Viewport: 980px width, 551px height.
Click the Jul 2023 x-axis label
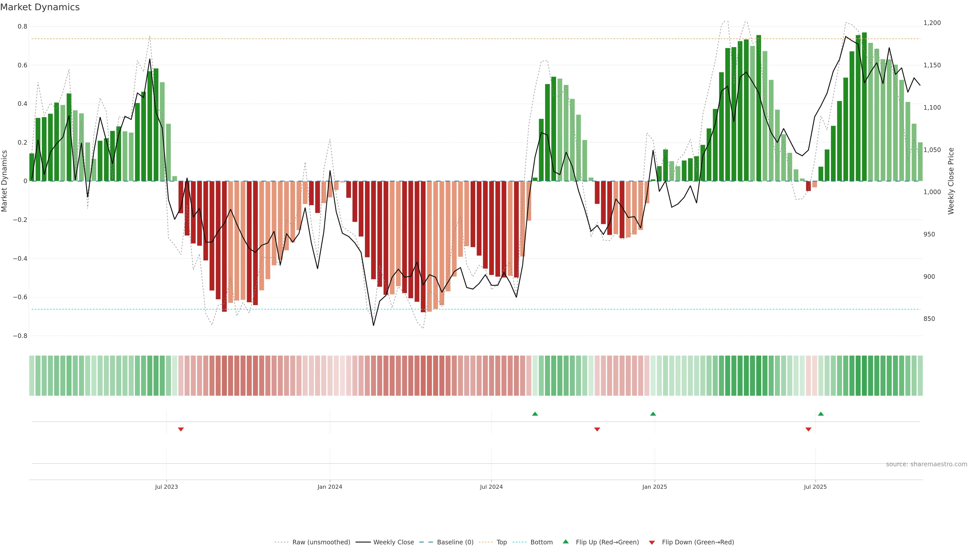[166, 487]
